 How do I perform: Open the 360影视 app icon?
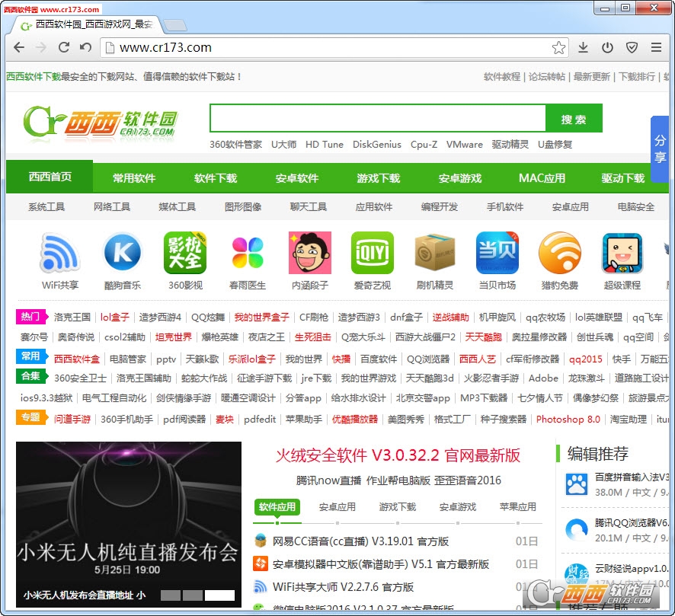(x=185, y=253)
